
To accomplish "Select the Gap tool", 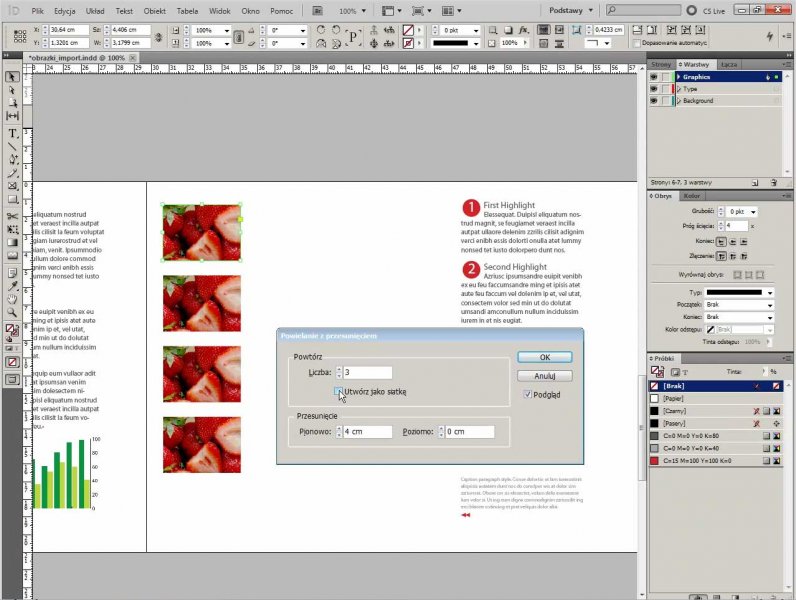I will (13, 116).
